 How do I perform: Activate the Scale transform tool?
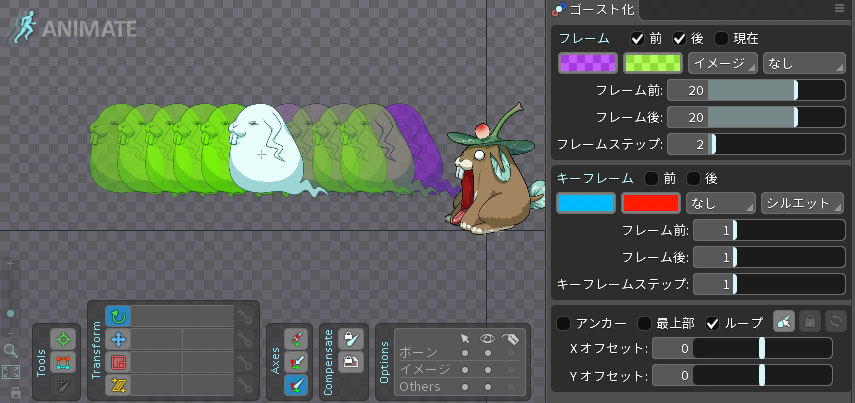point(118,362)
